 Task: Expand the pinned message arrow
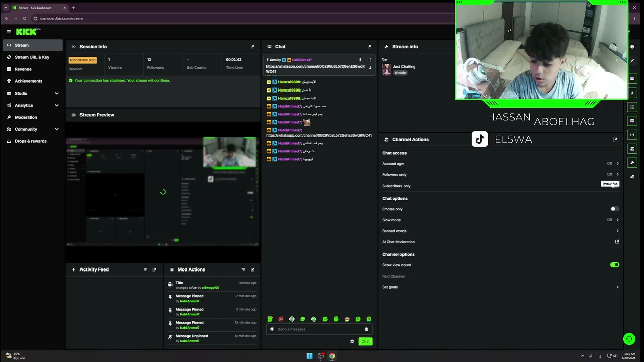tap(370, 68)
